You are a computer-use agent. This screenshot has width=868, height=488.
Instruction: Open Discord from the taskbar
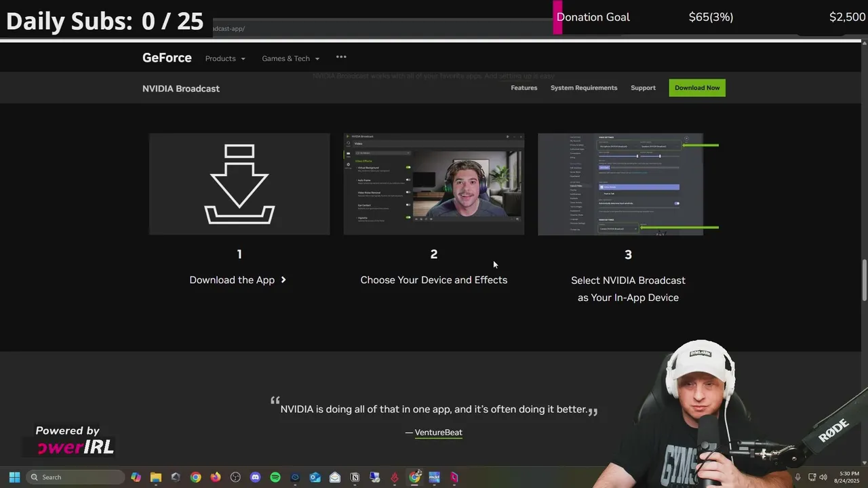click(x=255, y=477)
